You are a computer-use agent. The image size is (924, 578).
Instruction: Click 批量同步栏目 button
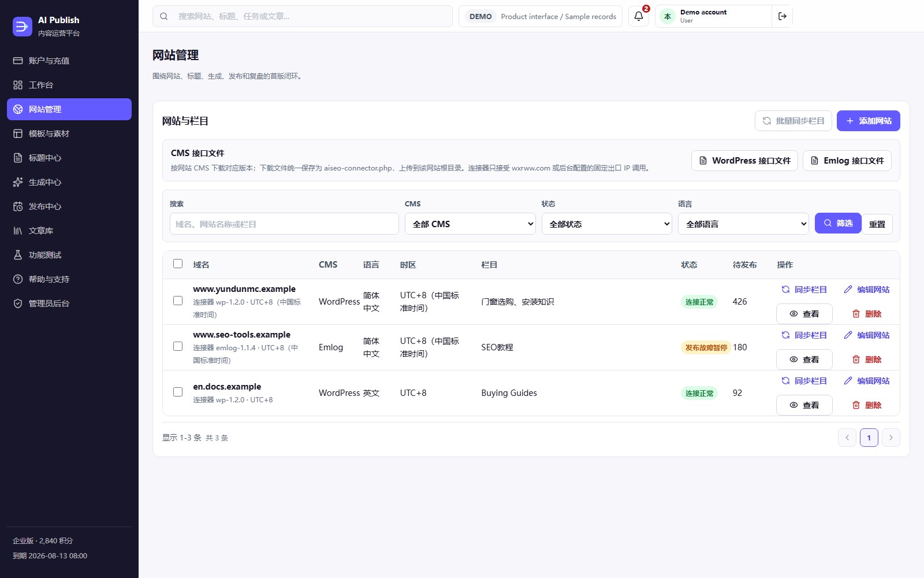[793, 121]
